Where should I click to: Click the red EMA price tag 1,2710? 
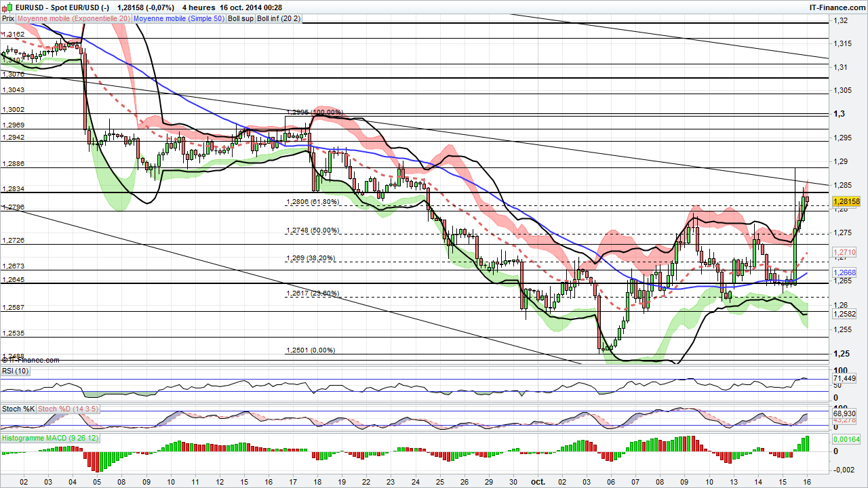[x=845, y=252]
